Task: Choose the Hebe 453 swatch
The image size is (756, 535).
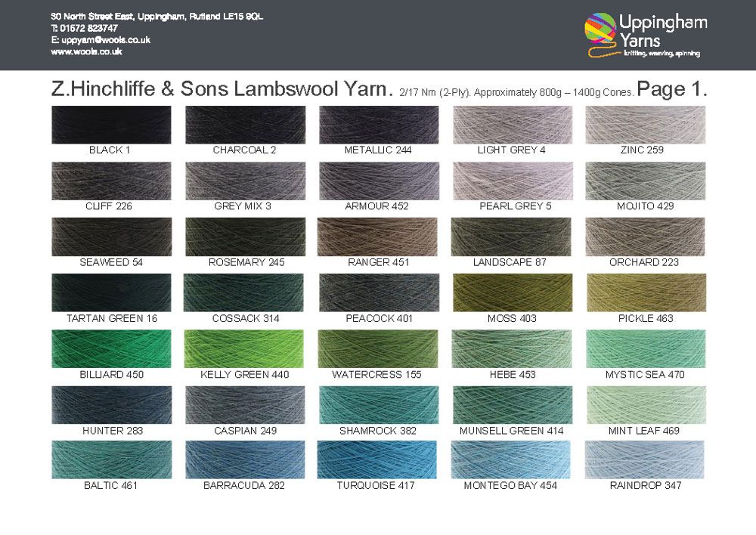Action: point(512,348)
